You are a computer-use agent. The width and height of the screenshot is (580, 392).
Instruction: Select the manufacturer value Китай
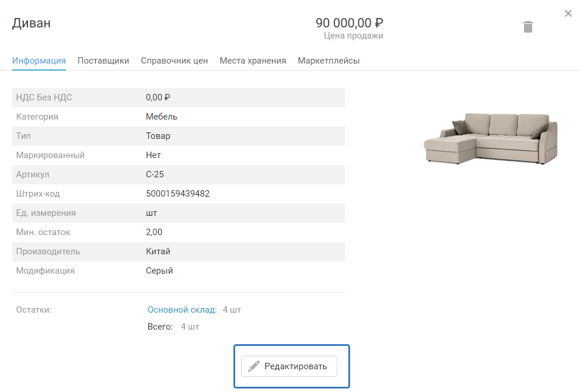click(x=158, y=251)
